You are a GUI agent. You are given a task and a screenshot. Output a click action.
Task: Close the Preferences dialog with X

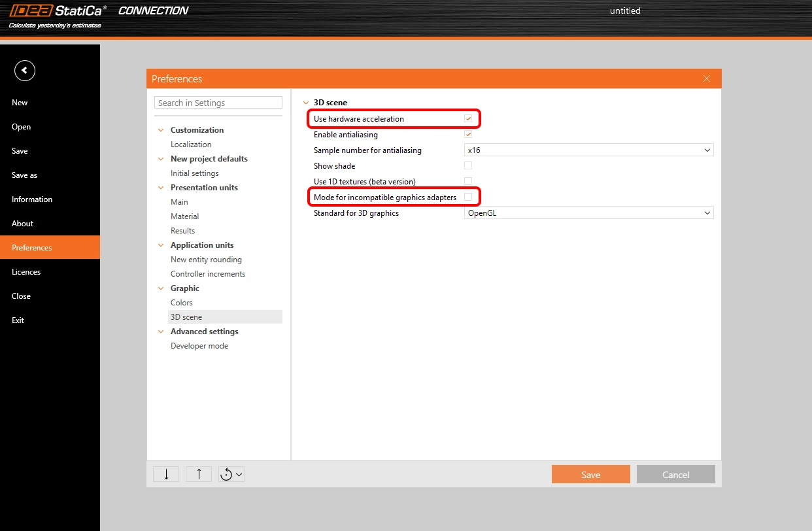click(707, 78)
